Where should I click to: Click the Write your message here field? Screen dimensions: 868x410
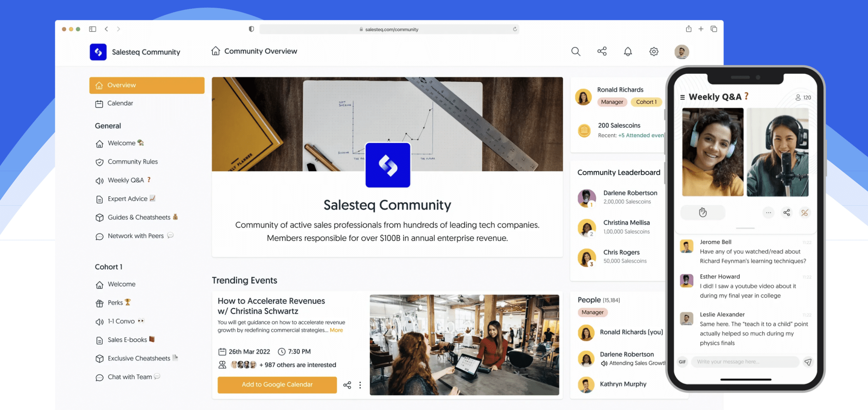(745, 362)
